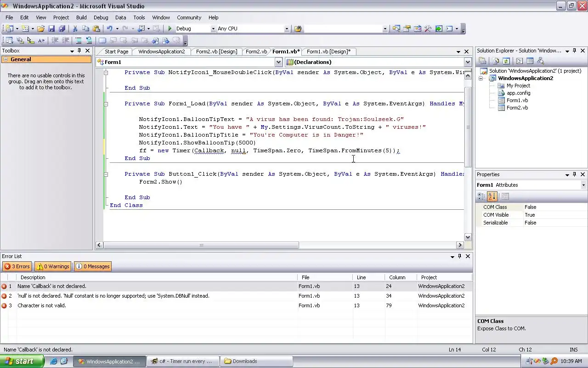Click the Display Parameter Info icon
Screen dimensions: 588x368
(x=20, y=40)
